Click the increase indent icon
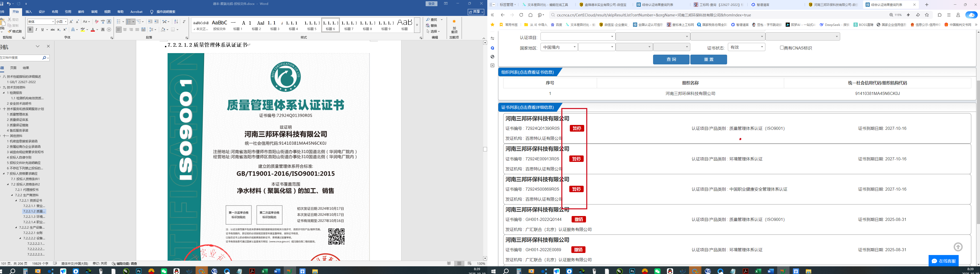 point(156,22)
